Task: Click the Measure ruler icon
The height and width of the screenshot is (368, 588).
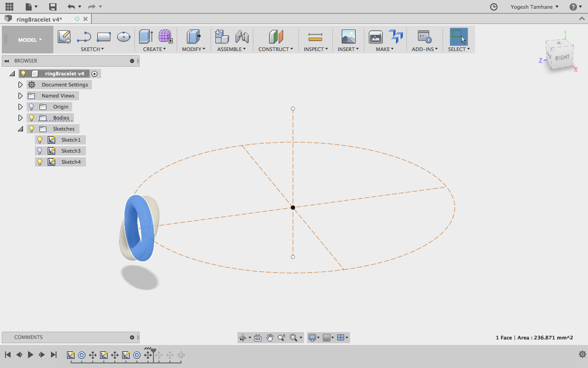Action: click(x=315, y=37)
